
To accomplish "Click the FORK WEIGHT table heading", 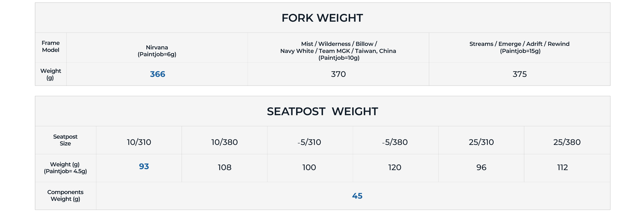I will pos(322,18).
